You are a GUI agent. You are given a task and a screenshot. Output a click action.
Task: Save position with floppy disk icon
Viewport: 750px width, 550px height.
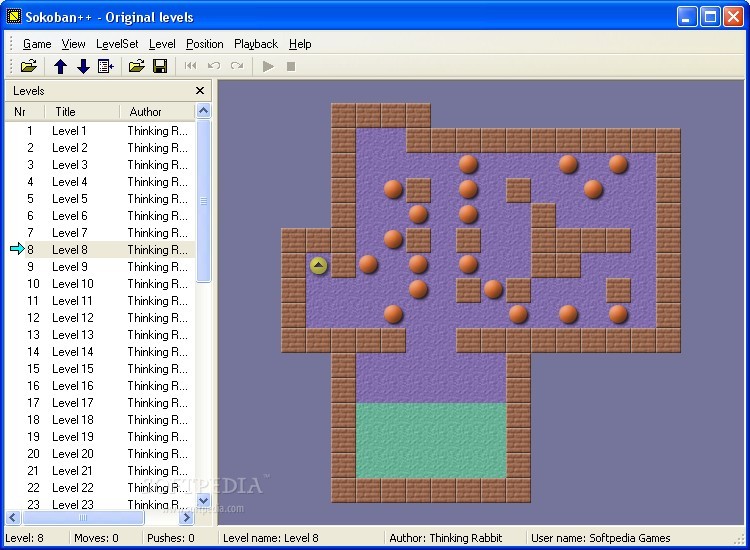(x=160, y=66)
